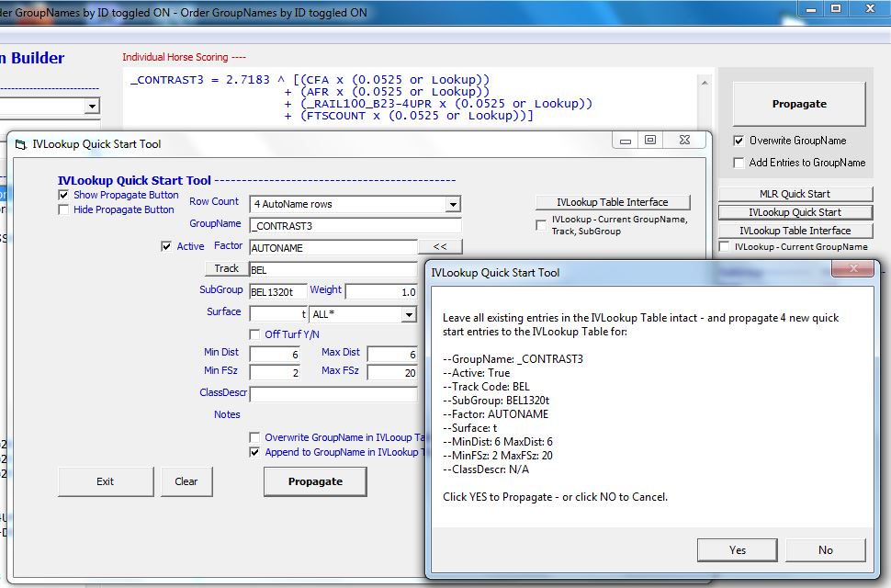The height and width of the screenshot is (588, 891).
Task: Click the Max FSz field
Action: point(392,373)
